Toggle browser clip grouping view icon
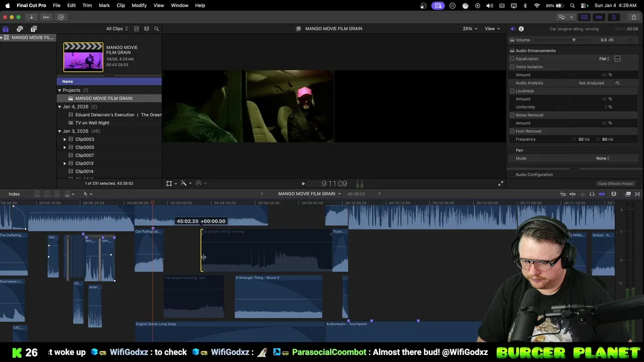 136,29
